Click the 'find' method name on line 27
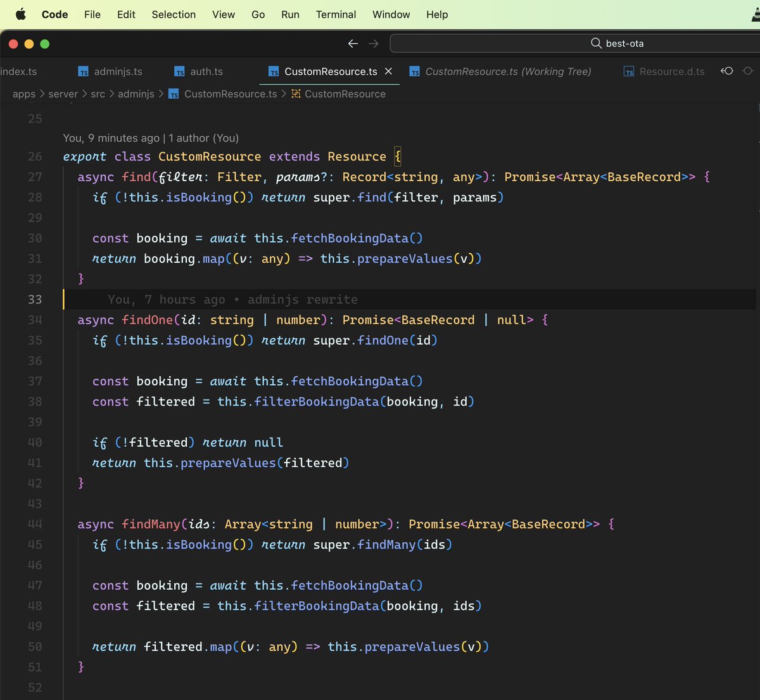 136,177
